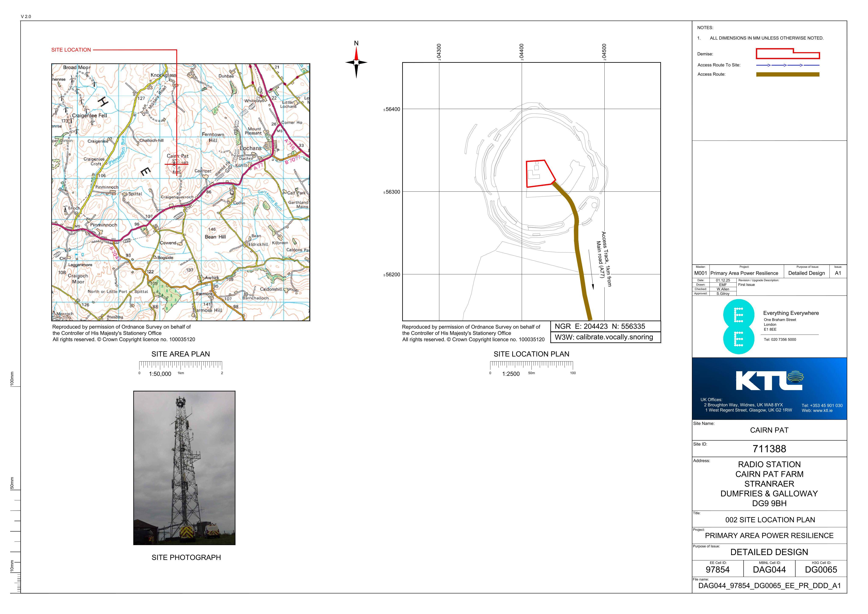Click the Site ID 711388
This screenshot has height=614, width=868.
[769, 449]
